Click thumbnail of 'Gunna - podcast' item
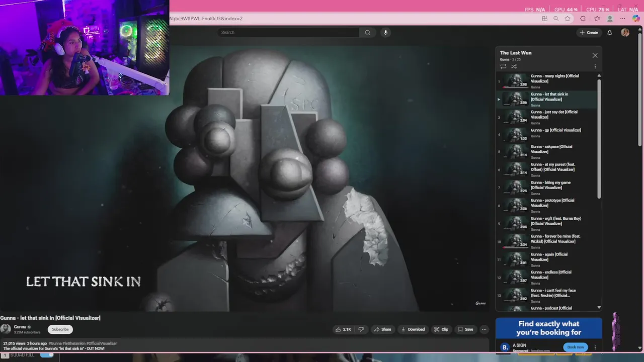644x362 pixels. point(515,308)
